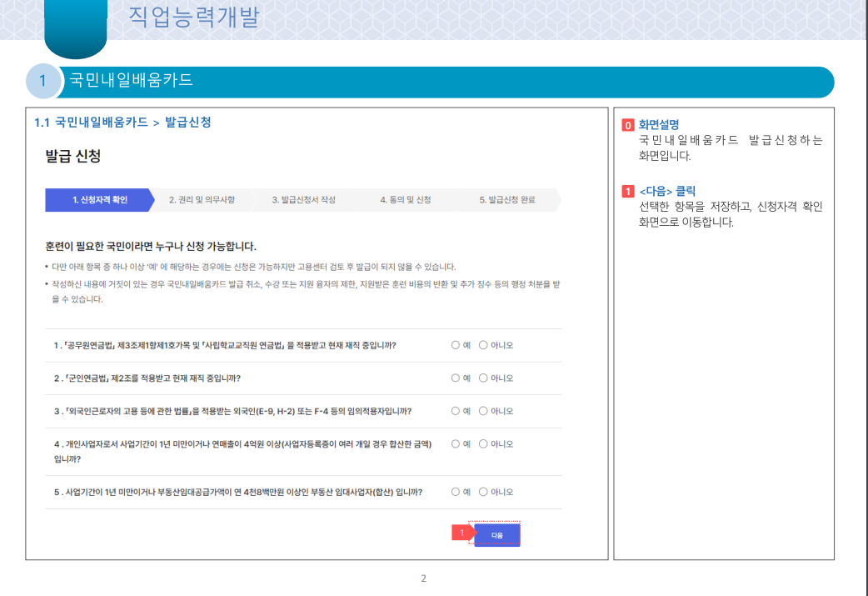The image size is (868, 596).
Task: Click the 화면설명 heading
Action: [658, 125]
